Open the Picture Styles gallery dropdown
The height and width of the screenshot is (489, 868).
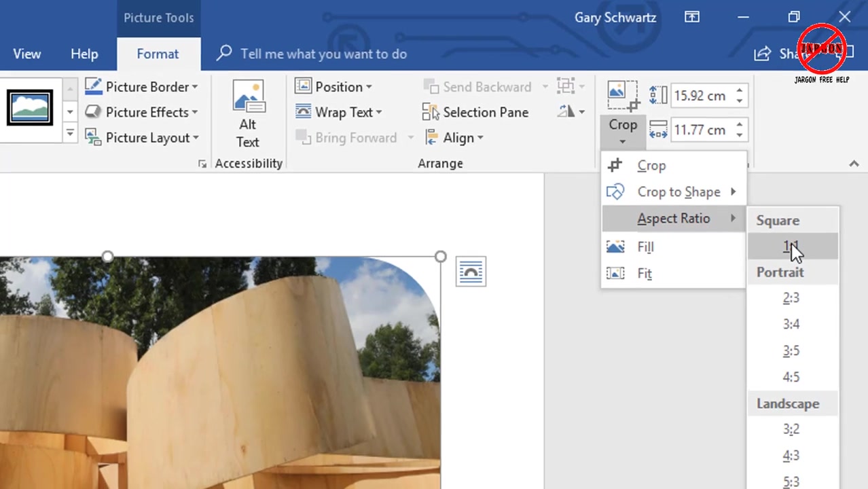69,134
